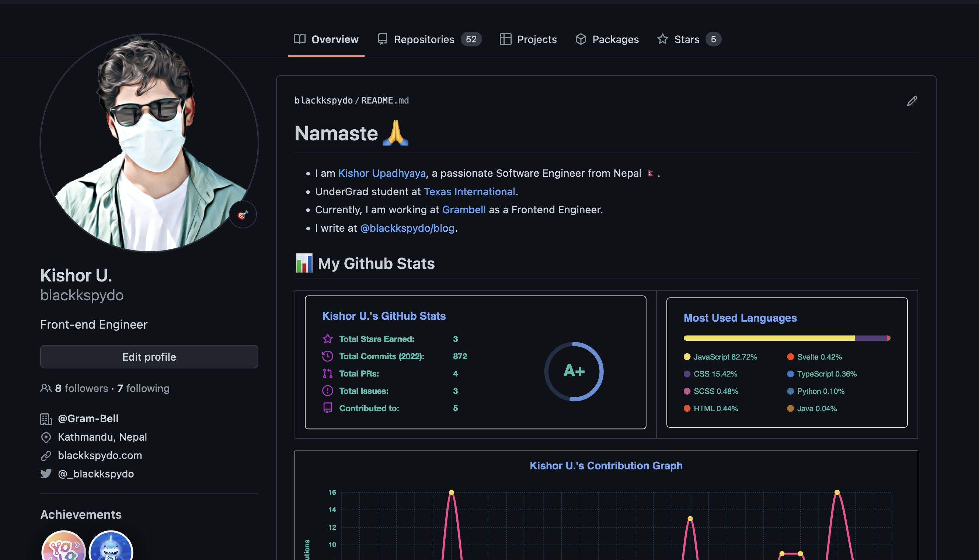This screenshot has height=560, width=979.
Task: Click the Packages cube icon
Action: [581, 39]
